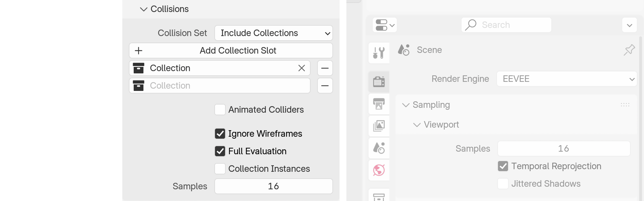Screen dimensions: 644x201
Task: Open the World properties tab
Action: point(379,170)
